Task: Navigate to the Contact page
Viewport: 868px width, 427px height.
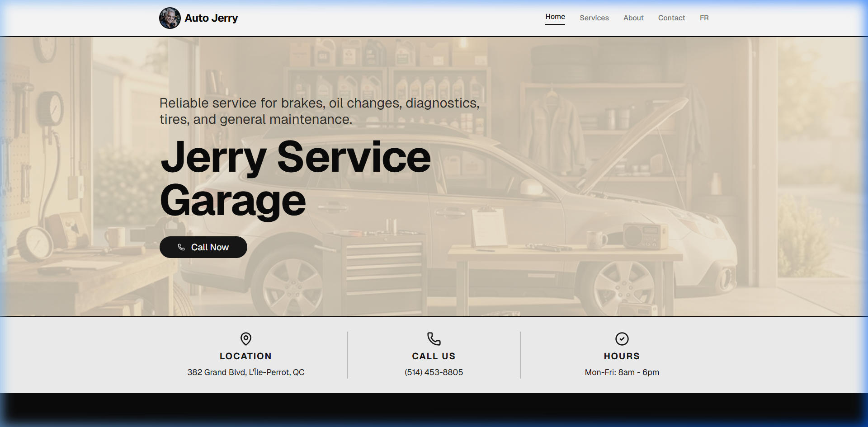Action: point(671,18)
